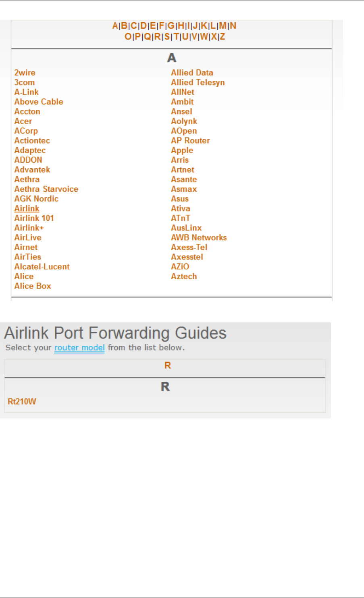This screenshot has width=364, height=598.
Task: Click the Actiontec brand link
Action: 32,141
